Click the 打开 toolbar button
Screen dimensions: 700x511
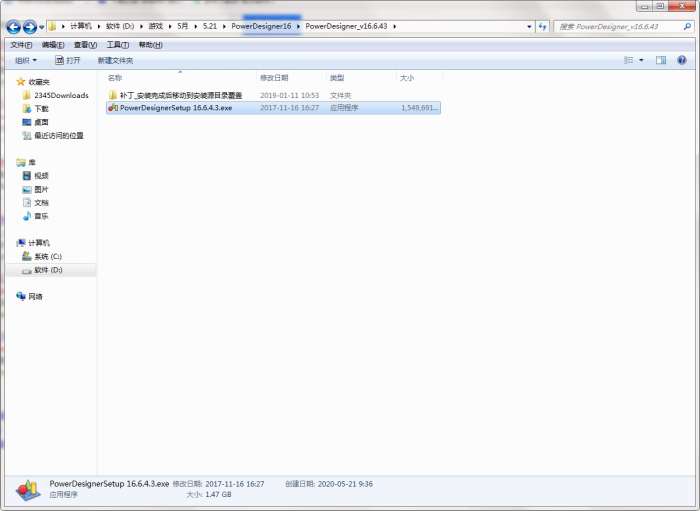coord(67,60)
